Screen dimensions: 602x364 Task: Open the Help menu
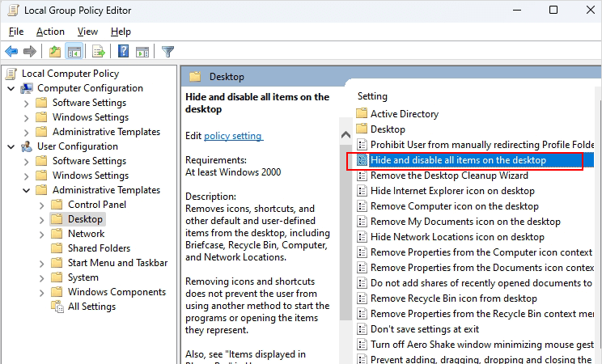pyautogui.click(x=121, y=32)
